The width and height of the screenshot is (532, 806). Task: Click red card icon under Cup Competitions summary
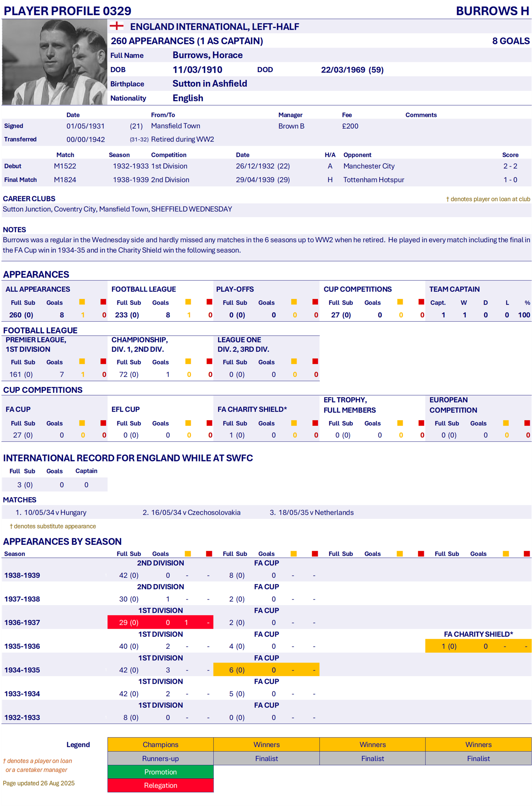[421, 302]
